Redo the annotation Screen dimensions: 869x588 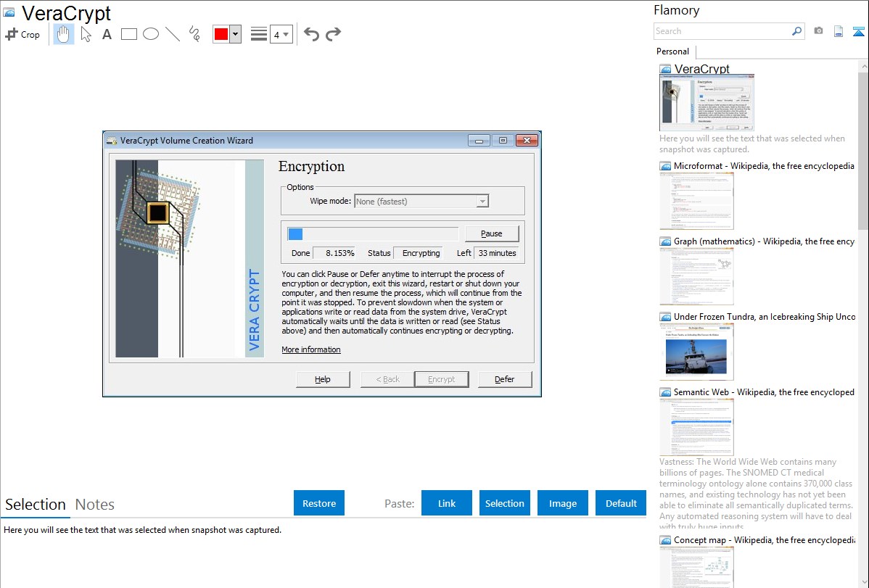(x=333, y=34)
